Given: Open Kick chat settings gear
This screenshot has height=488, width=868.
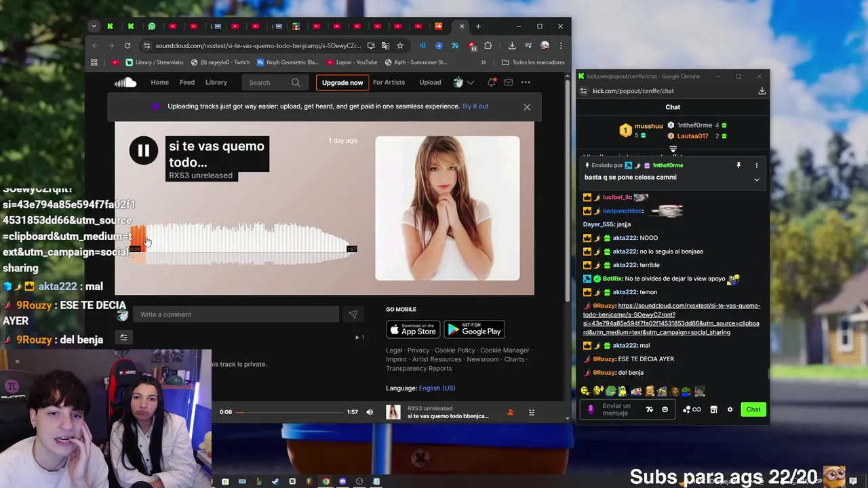Looking at the screenshot, I should (730, 409).
